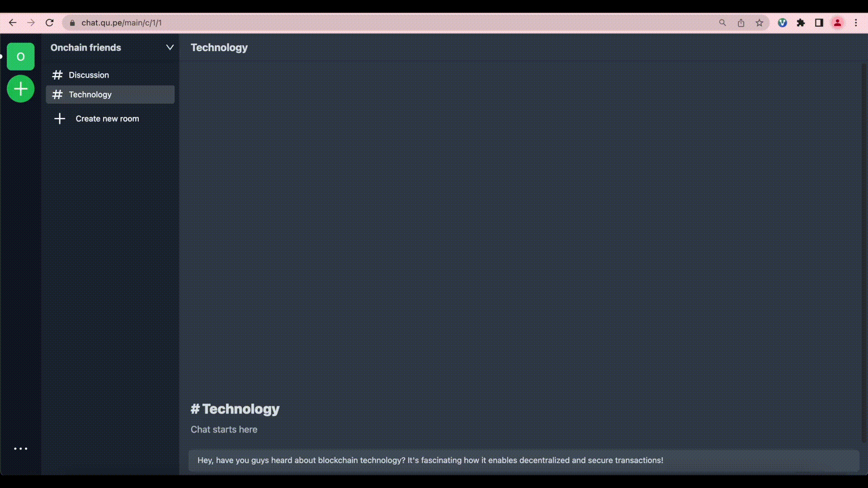This screenshot has height=488, width=868.
Task: Reload the page with the refresh button
Action: [x=50, y=23]
